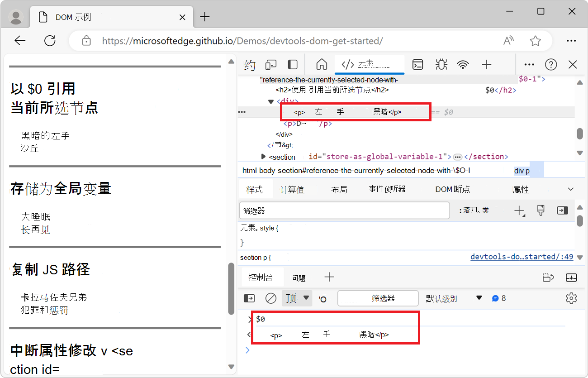Click the page scrollbar down arrow
Screen dimensions: 588x378
tap(231, 367)
